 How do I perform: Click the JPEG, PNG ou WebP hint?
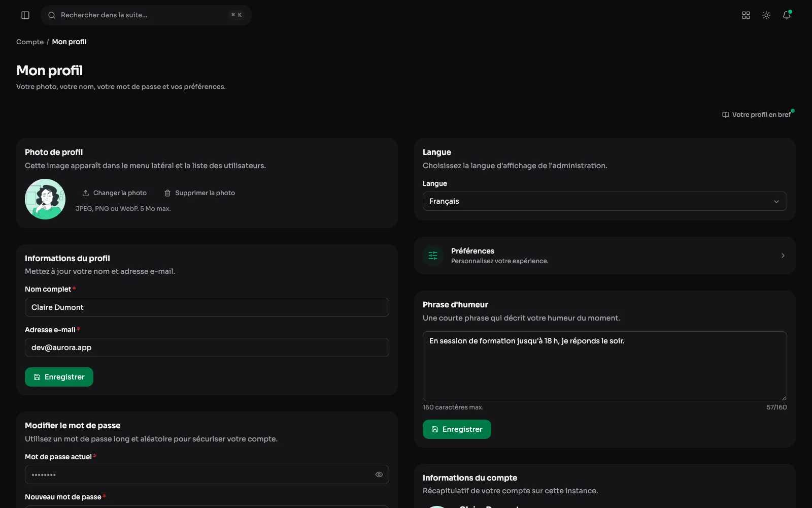tap(123, 209)
